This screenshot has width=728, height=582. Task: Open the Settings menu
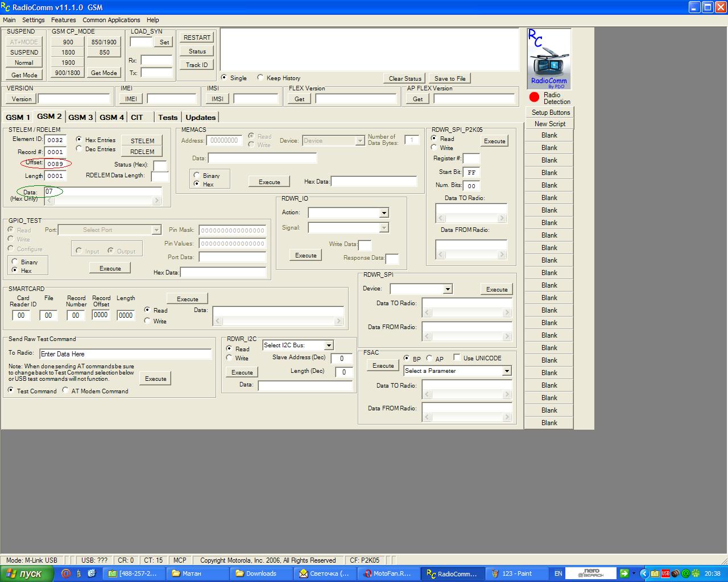34,20
